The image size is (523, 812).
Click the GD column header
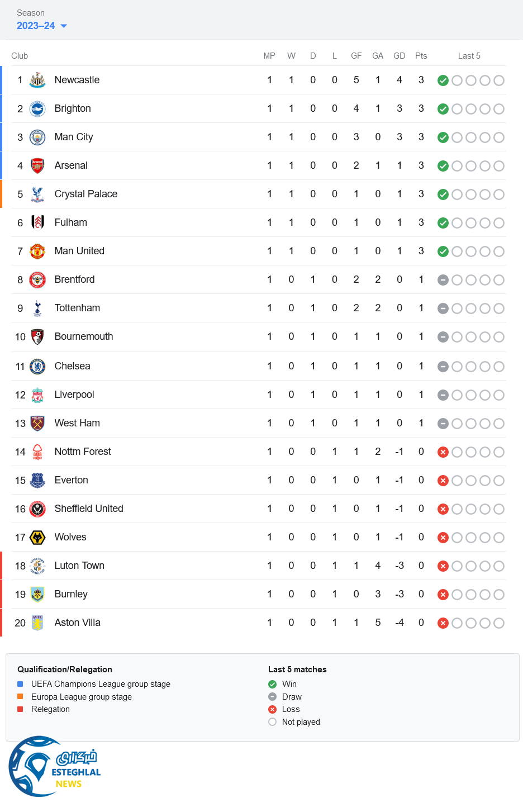click(400, 56)
